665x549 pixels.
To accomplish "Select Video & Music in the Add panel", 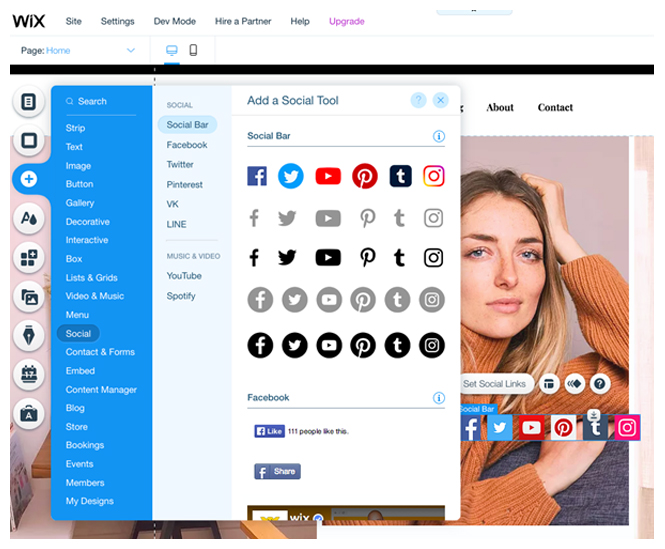I will (x=95, y=296).
